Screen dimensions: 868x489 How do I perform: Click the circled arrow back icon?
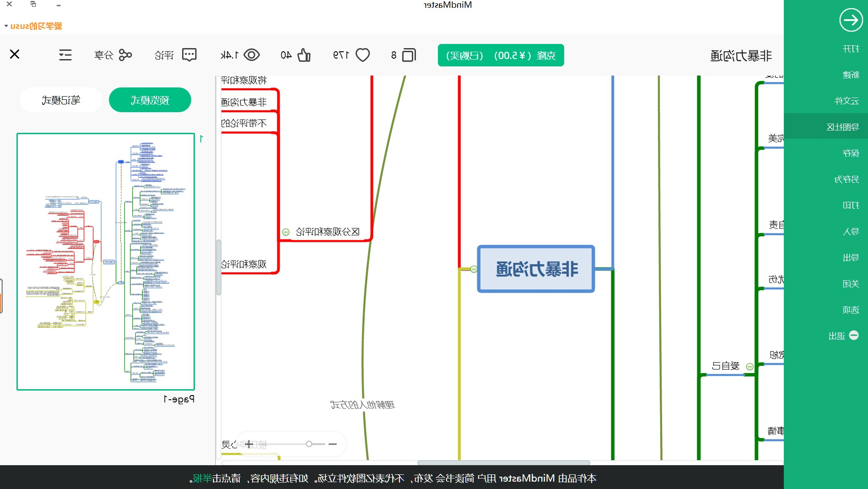click(851, 20)
